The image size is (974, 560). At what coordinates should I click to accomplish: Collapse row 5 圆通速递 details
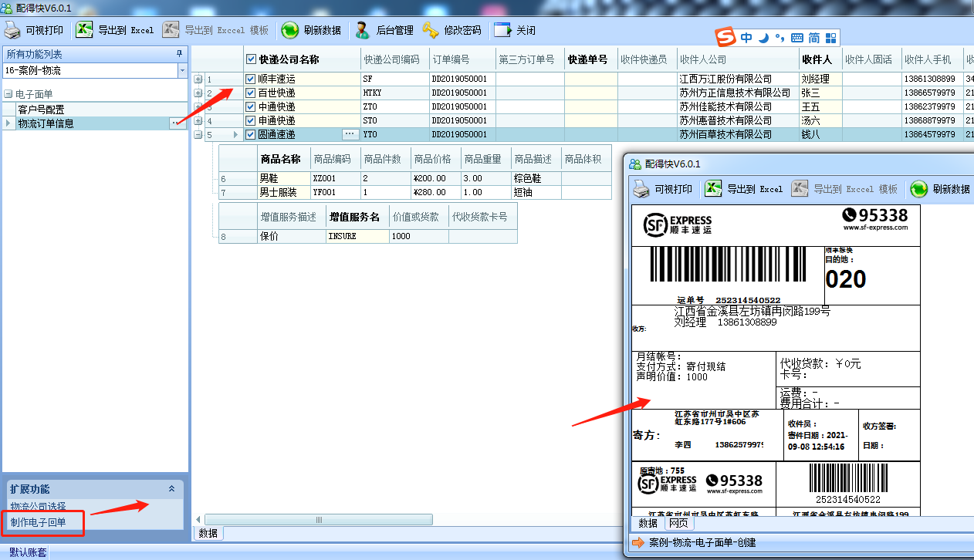tap(198, 134)
